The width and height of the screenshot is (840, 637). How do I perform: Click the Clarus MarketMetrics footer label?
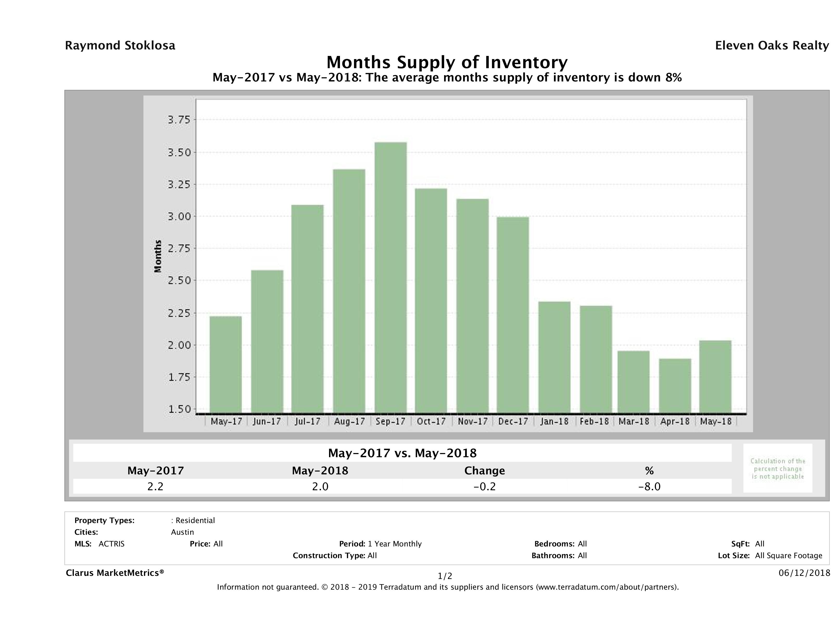115,573
